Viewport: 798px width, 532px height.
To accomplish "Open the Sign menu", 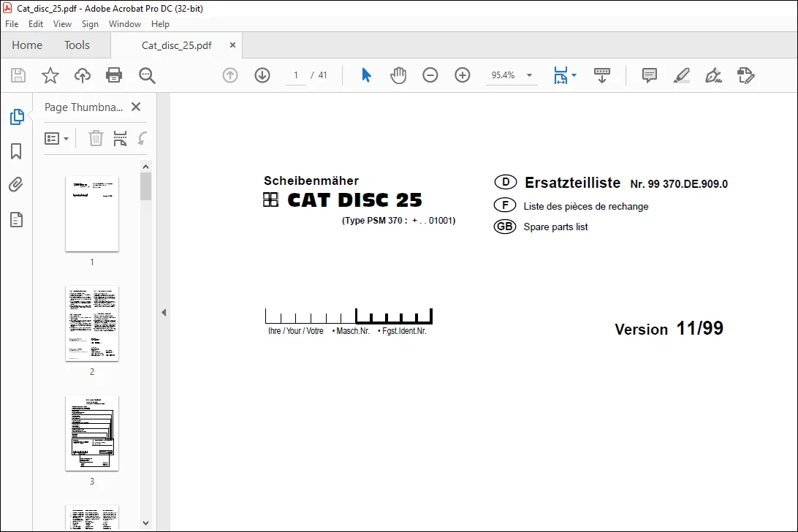I will [90, 24].
